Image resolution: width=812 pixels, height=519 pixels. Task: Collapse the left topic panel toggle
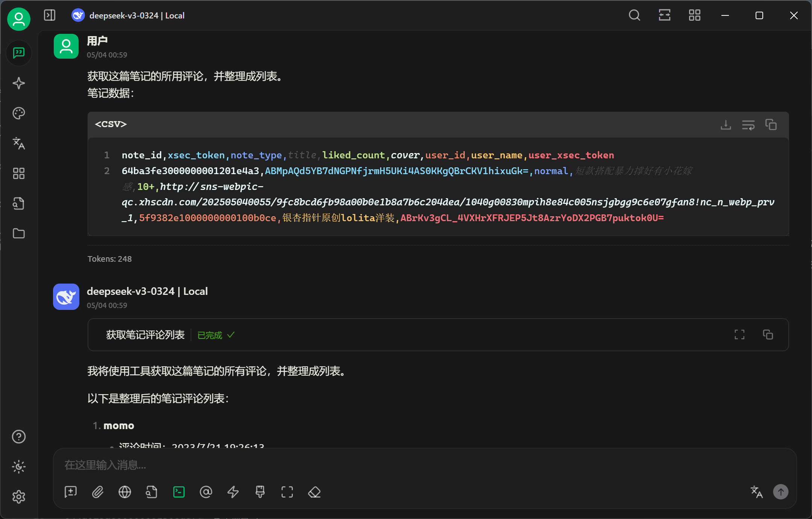pyautogui.click(x=50, y=15)
